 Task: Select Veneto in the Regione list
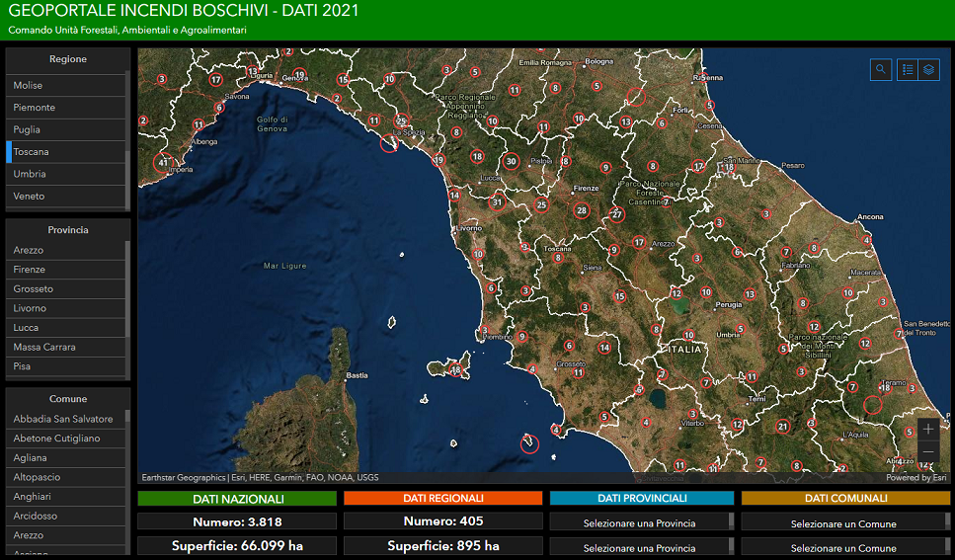66,197
